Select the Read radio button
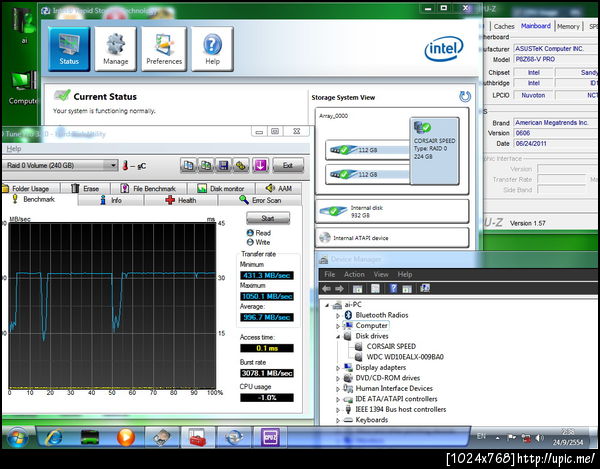The image size is (600, 469). [x=249, y=233]
